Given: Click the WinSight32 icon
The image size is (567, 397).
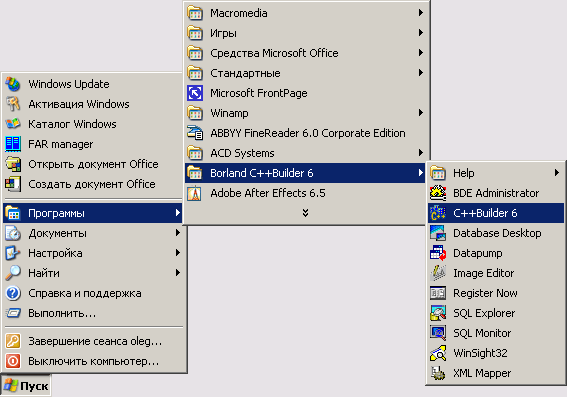Looking at the screenshot, I should (x=438, y=353).
